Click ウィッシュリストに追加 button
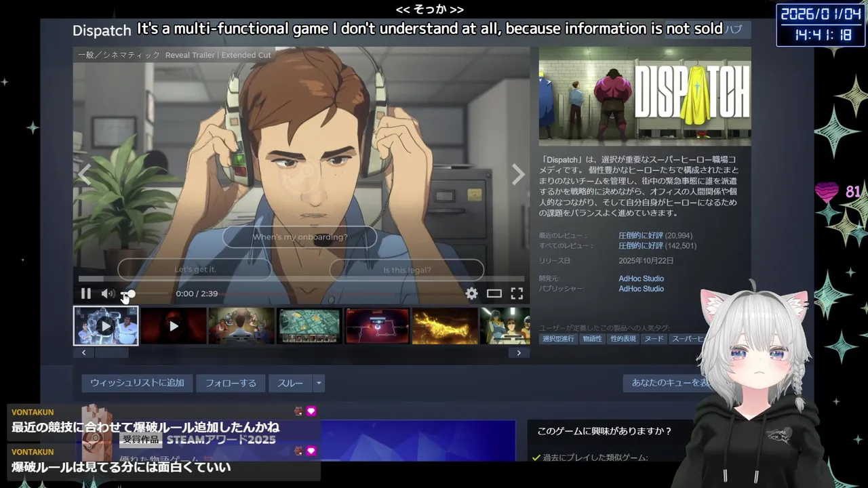Viewport: 868px width, 488px height. click(x=137, y=383)
